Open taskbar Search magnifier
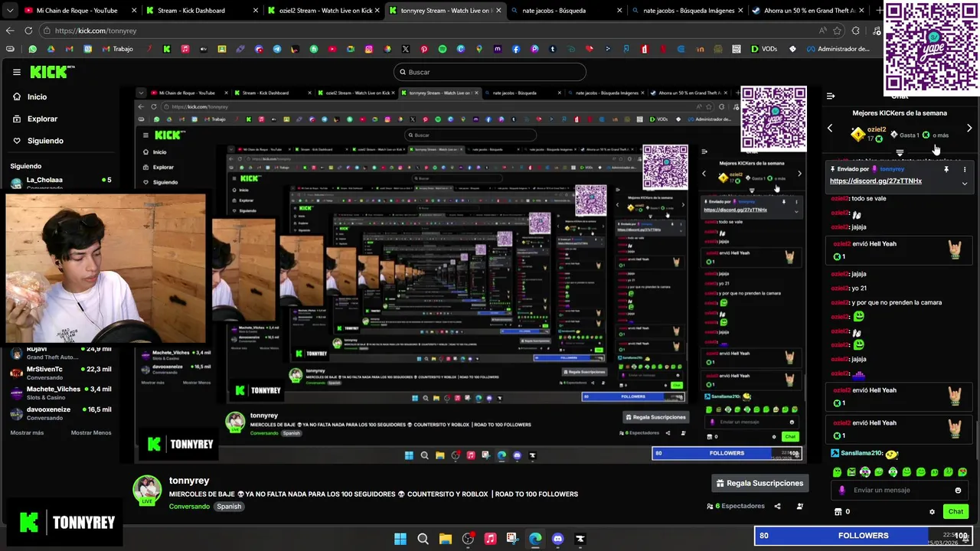 (x=423, y=539)
